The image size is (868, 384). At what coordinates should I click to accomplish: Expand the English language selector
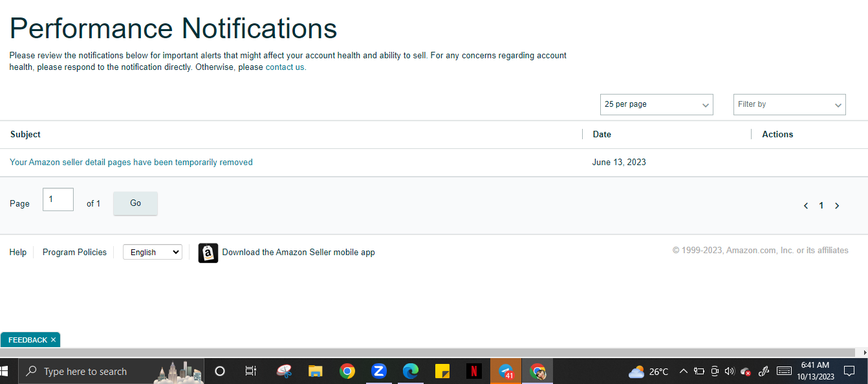click(153, 252)
